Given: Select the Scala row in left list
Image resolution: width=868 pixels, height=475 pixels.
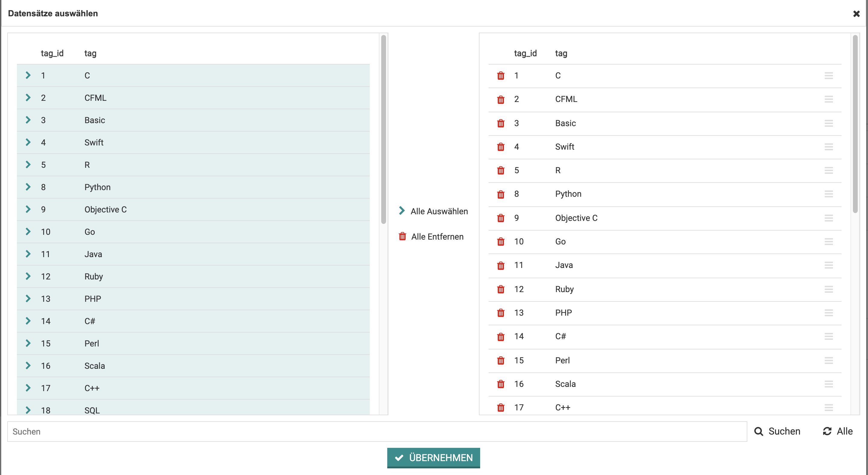Looking at the screenshot, I should click(x=193, y=366).
